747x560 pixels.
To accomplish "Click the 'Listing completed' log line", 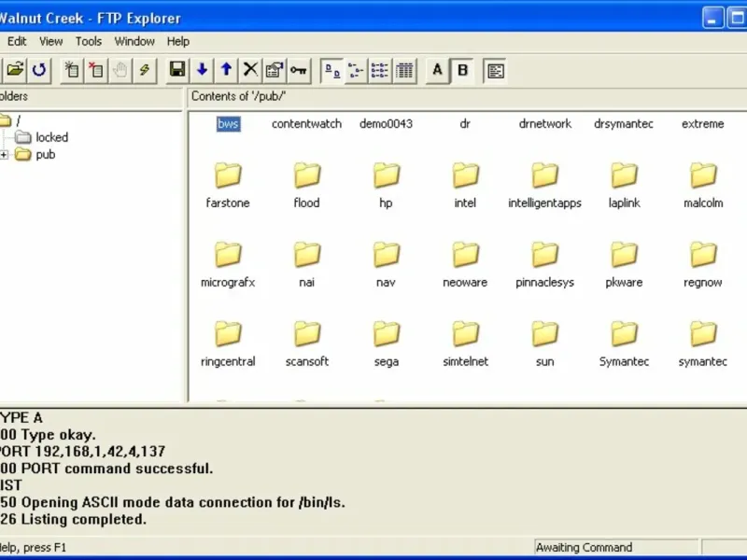I will coord(74,519).
